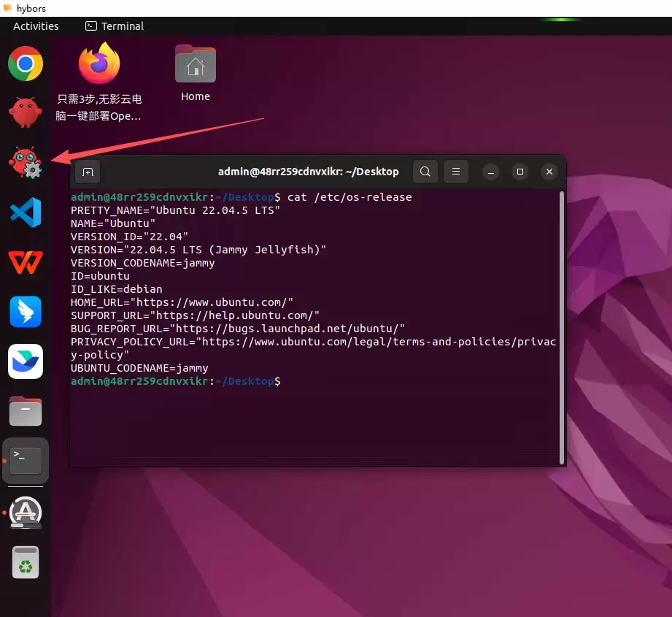Open WPS Office from the dock

tap(26, 261)
